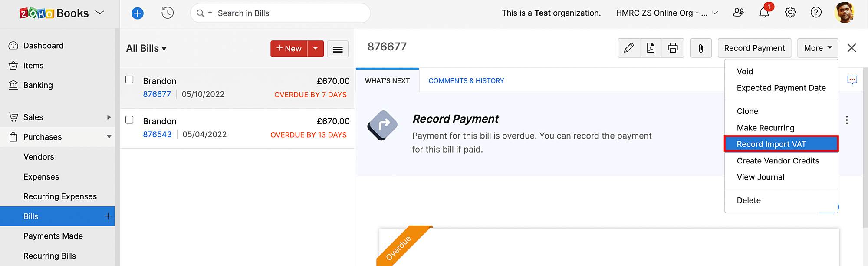Open the PDF export icon
Viewport: 868px width, 266px height.
click(x=651, y=48)
